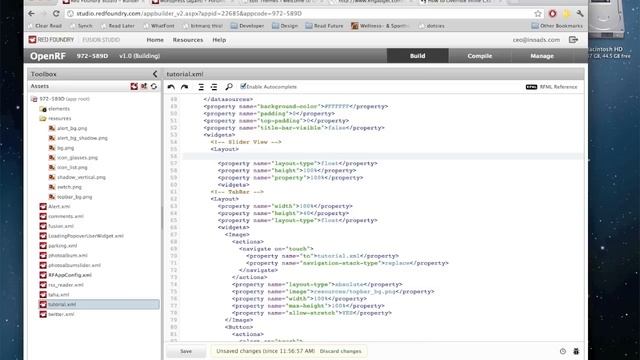The height and width of the screenshot is (360, 640).
Task: Select icon_list.png file
Action: [x=68, y=167]
